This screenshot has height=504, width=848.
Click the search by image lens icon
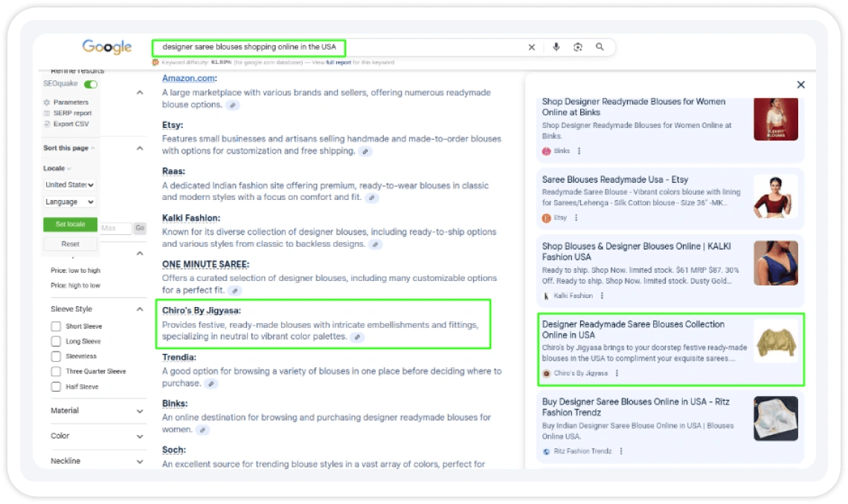(578, 48)
